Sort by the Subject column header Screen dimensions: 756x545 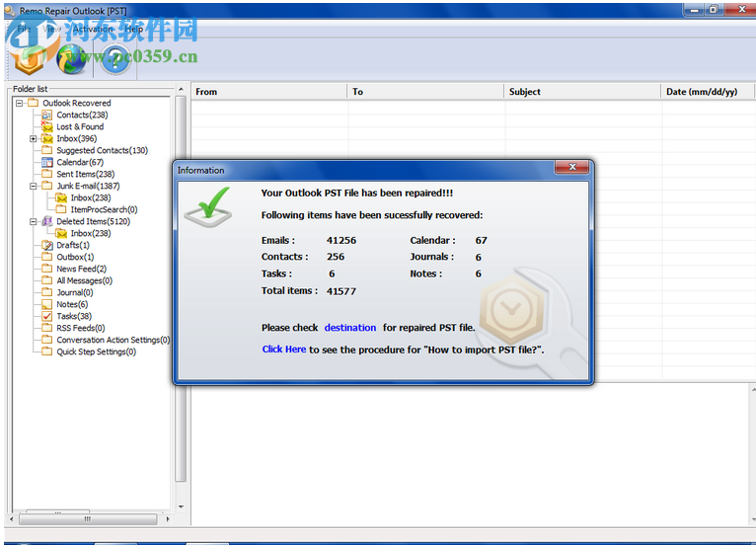tap(582, 92)
